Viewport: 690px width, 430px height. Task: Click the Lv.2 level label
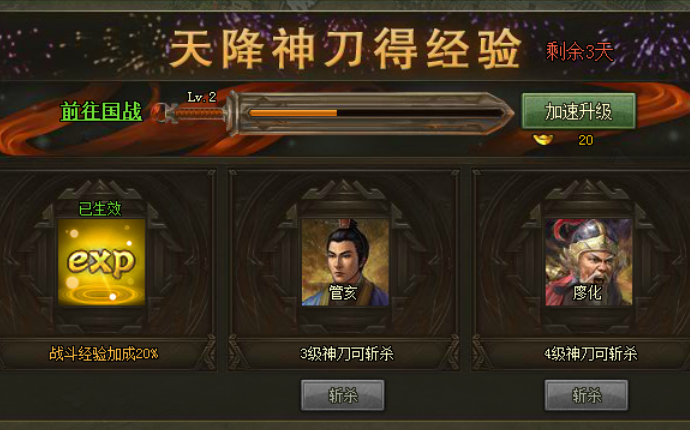click(x=202, y=97)
